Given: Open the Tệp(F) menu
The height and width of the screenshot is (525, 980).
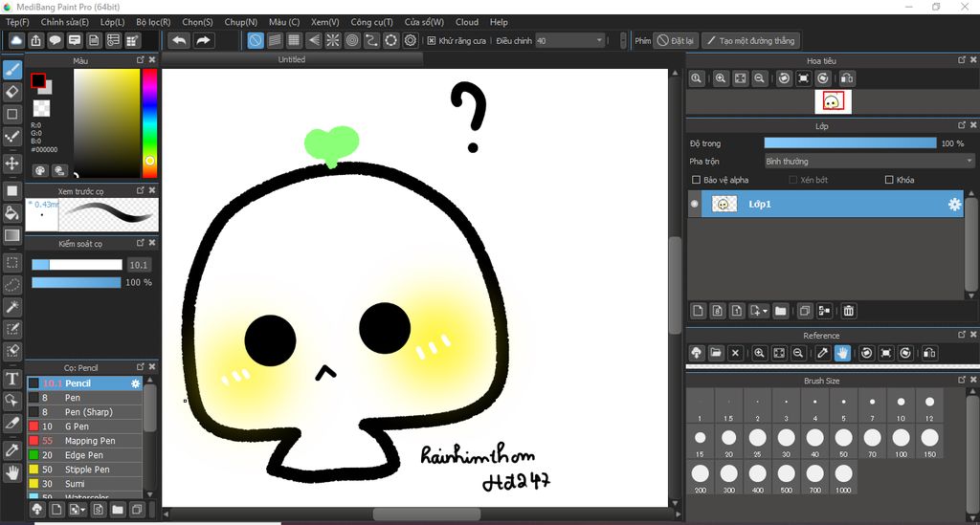Looking at the screenshot, I should [x=17, y=22].
